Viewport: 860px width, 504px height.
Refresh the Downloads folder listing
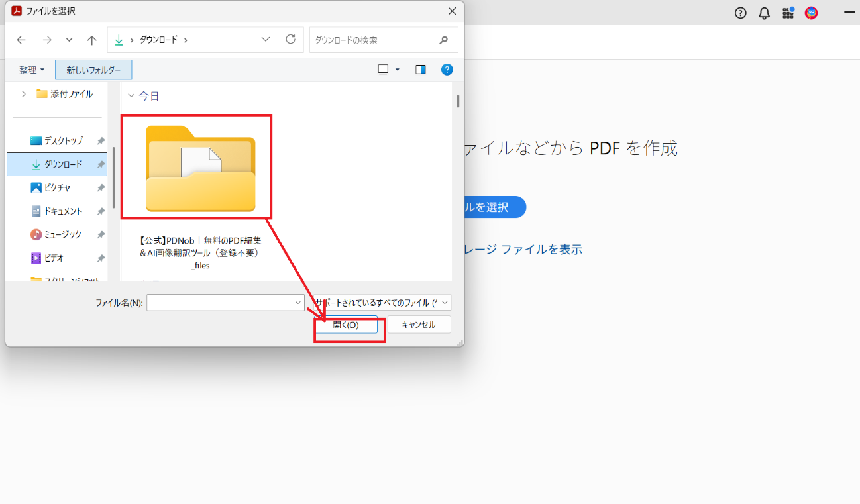point(290,40)
